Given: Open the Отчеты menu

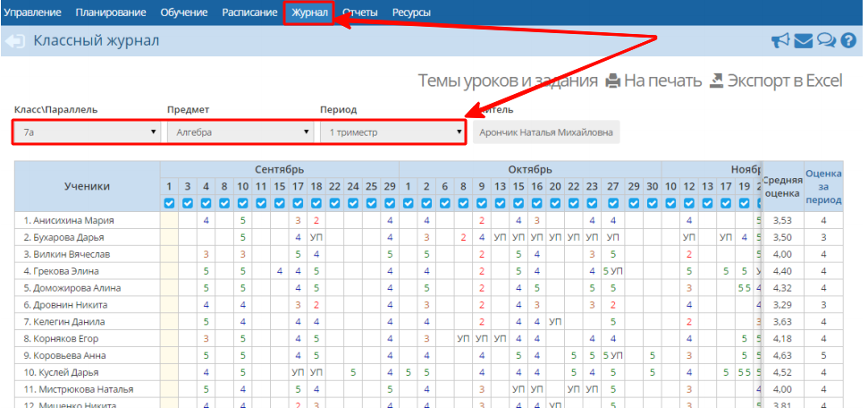Looking at the screenshot, I should [359, 13].
